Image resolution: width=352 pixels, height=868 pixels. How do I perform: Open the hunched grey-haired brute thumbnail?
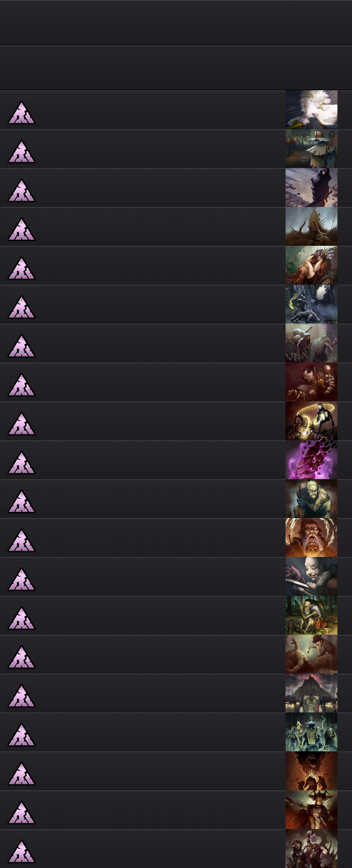[x=312, y=499]
